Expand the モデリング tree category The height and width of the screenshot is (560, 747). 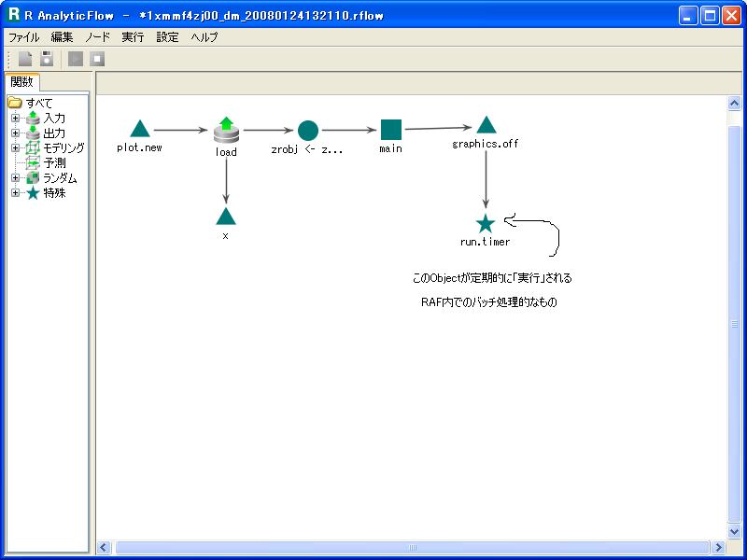(x=15, y=148)
